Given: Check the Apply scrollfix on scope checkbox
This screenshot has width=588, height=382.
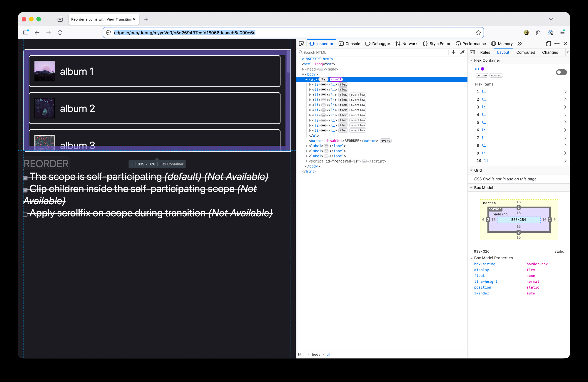Looking at the screenshot, I should pos(26,214).
